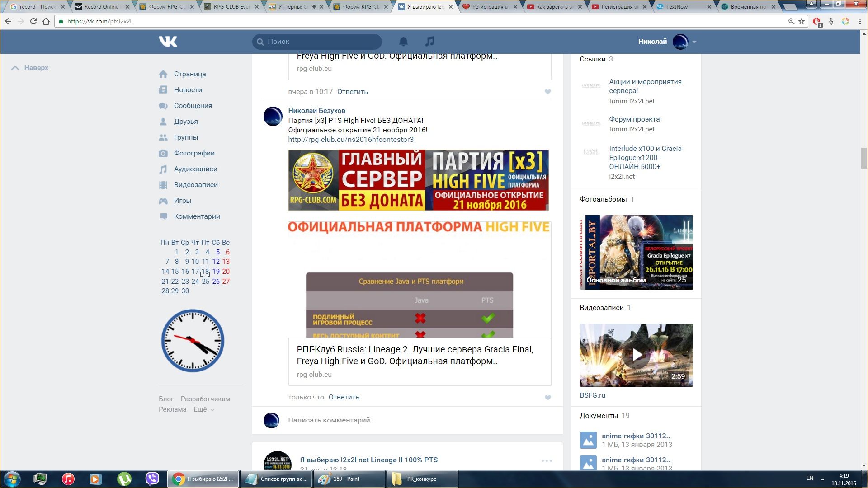Viewport: 868px width, 488px height.
Task: Click Блог footer link
Action: tap(166, 399)
